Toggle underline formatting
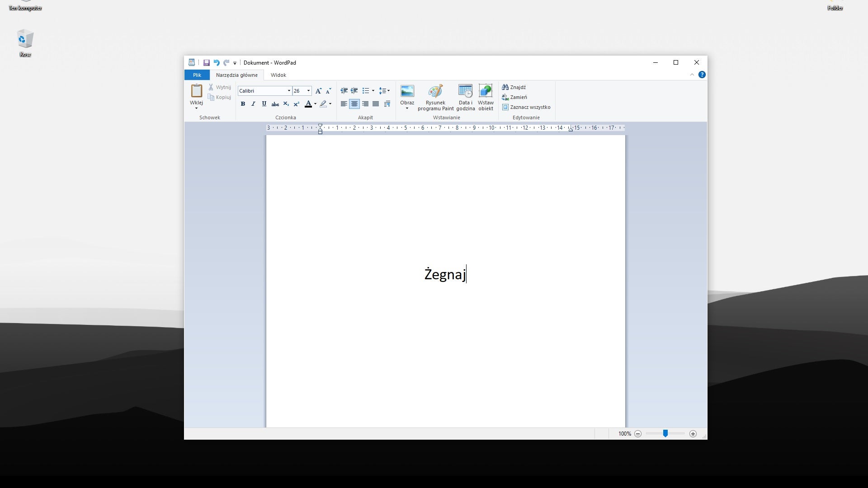Screen dimensions: 868x488 [264, 104]
